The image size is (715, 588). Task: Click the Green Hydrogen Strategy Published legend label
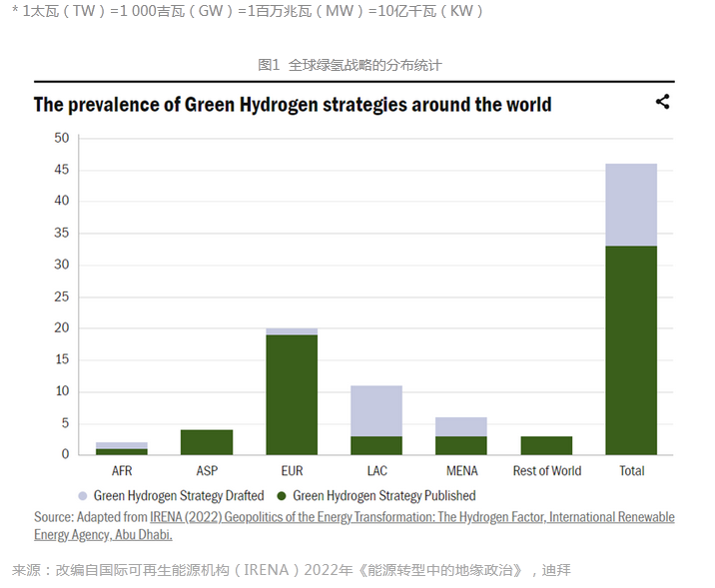click(384, 495)
